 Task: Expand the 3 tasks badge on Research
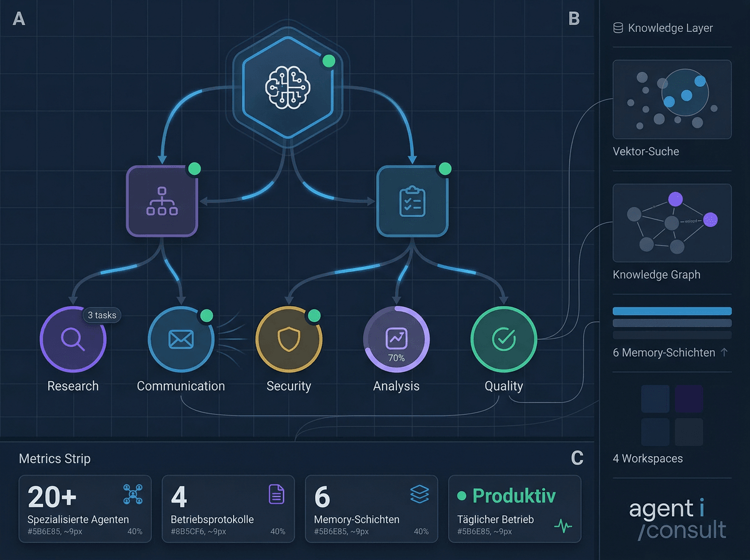[102, 315]
